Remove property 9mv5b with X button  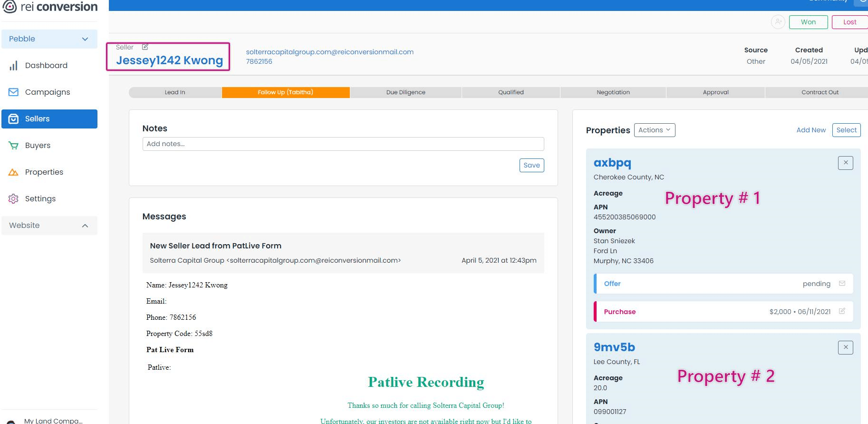tap(846, 347)
